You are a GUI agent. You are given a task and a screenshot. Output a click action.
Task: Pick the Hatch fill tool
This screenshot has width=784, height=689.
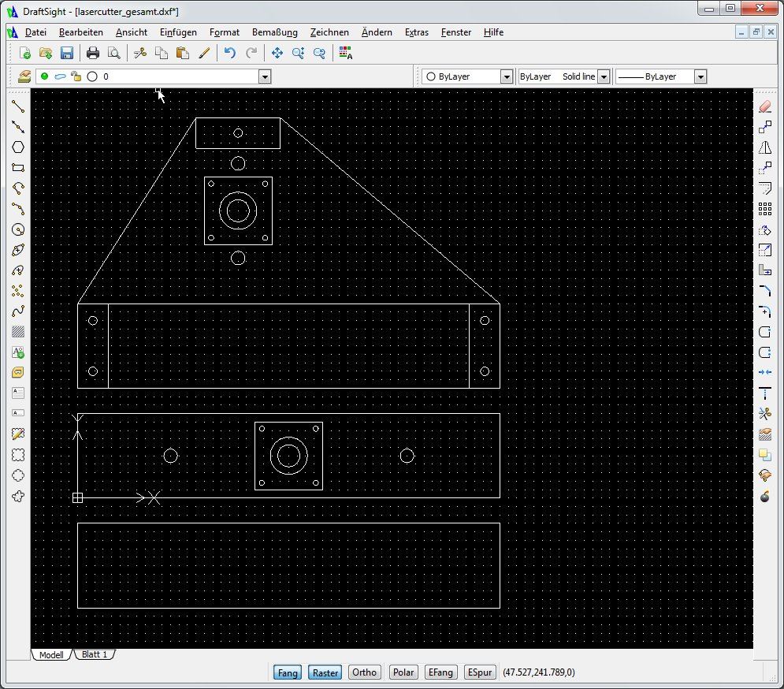point(18,332)
